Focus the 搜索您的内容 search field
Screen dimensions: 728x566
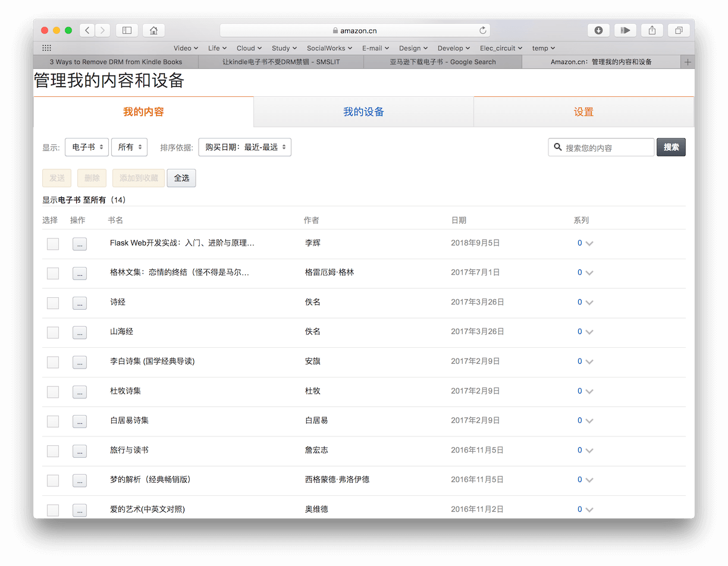click(x=601, y=147)
